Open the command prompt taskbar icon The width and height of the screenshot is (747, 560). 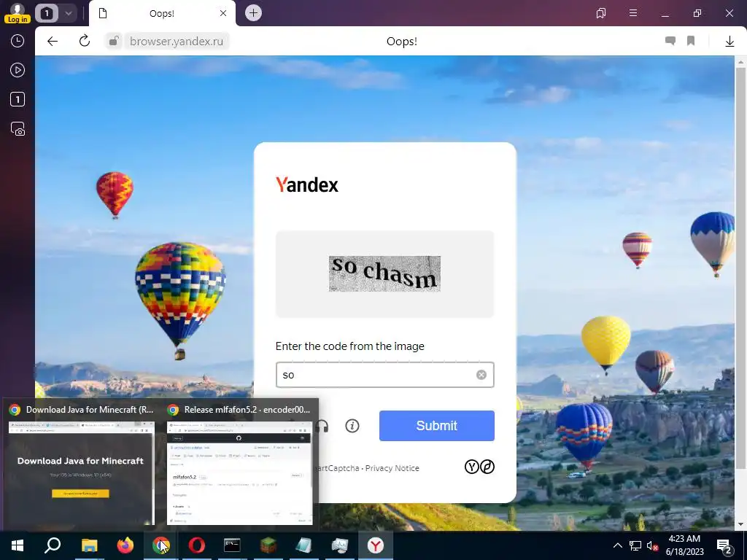tap(232, 545)
